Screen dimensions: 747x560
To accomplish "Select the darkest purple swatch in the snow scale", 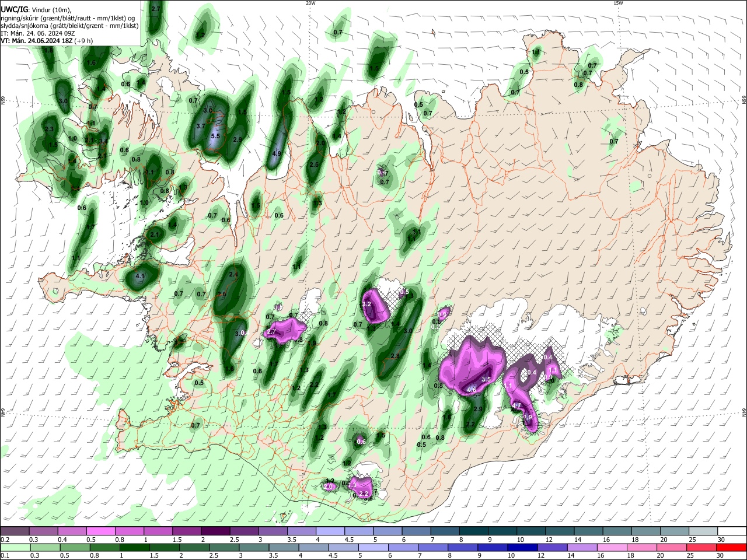I will [216, 531].
